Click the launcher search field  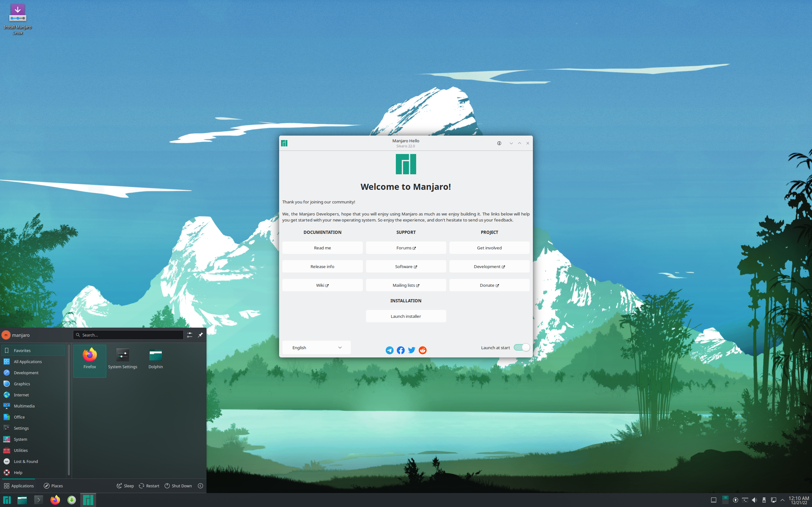pyautogui.click(x=128, y=335)
